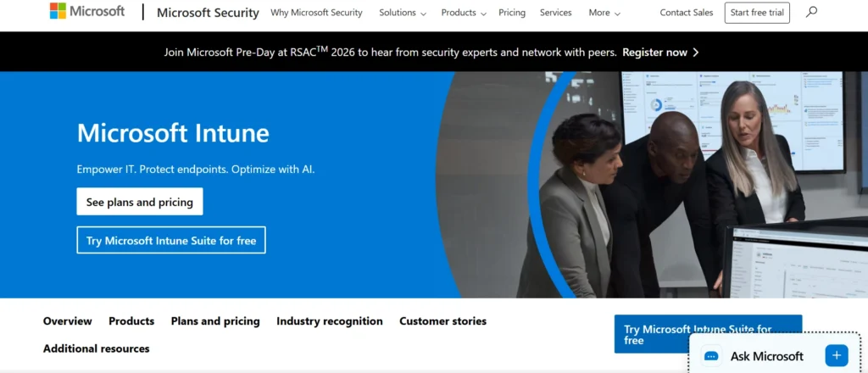Click the Start free trial button
The width and height of the screenshot is (868, 373).
(x=757, y=13)
